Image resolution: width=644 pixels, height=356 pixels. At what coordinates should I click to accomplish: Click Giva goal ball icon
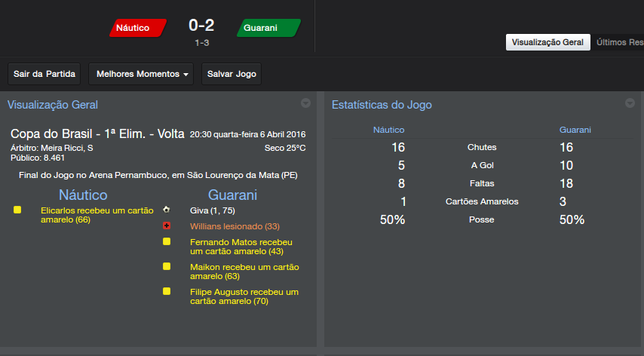click(x=166, y=210)
